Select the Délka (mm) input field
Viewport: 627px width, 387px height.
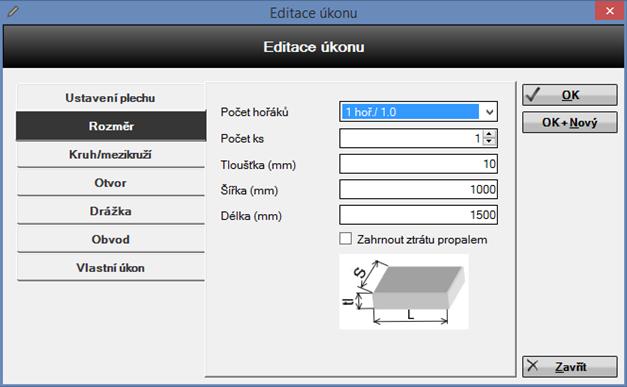point(418,215)
